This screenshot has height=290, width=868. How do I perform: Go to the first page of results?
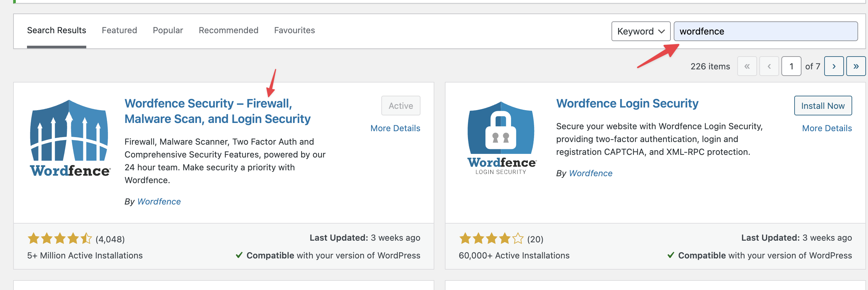tap(747, 66)
